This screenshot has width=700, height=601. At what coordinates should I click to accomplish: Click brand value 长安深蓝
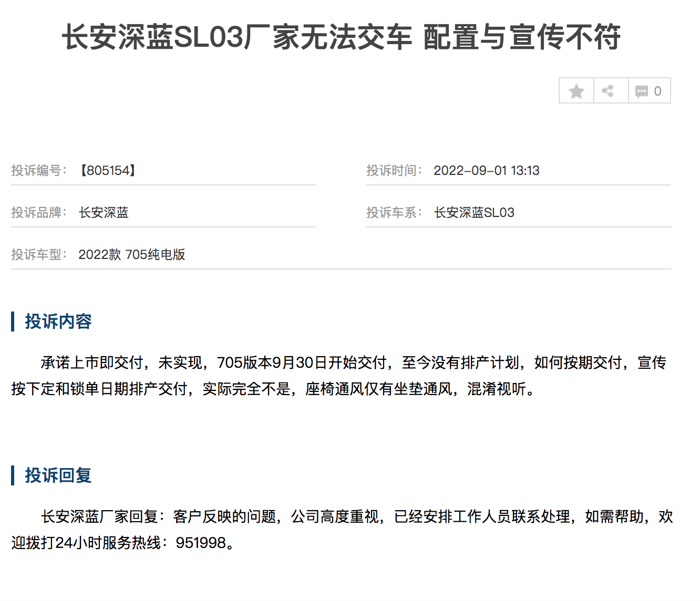coord(104,212)
